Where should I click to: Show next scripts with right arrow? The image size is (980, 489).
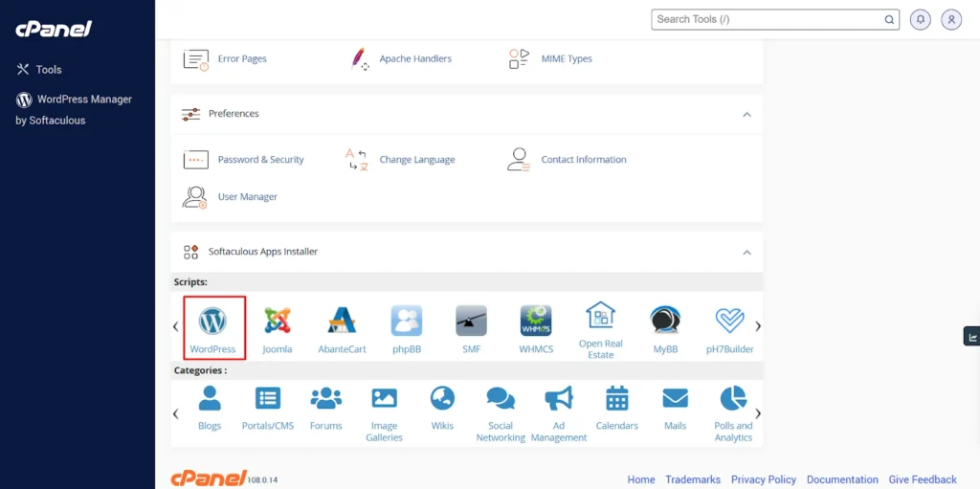pyautogui.click(x=758, y=325)
